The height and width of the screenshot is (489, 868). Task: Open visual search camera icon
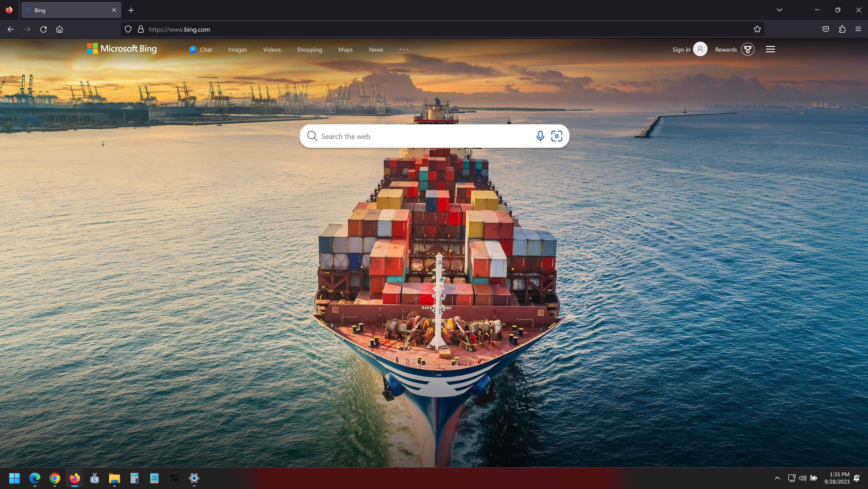(x=557, y=136)
